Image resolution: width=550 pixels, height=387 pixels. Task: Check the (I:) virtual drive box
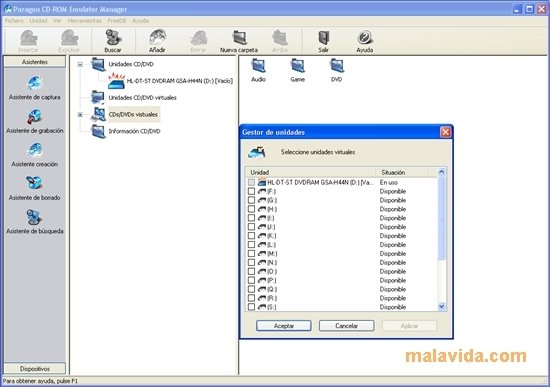click(x=251, y=218)
